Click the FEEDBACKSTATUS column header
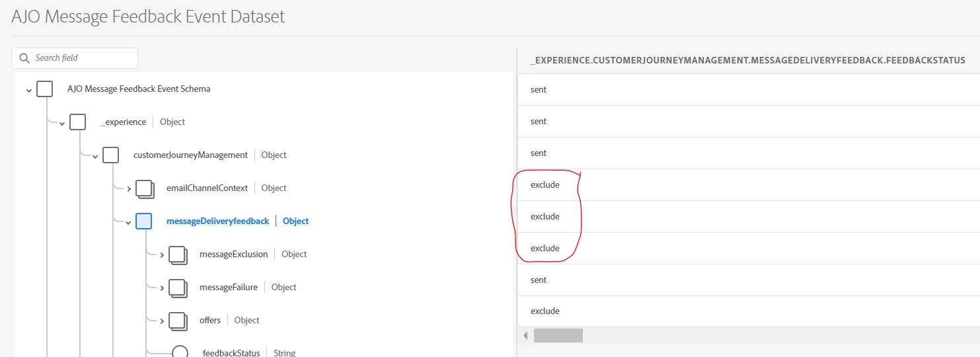Screen dimensions: 980x357 click(747, 60)
